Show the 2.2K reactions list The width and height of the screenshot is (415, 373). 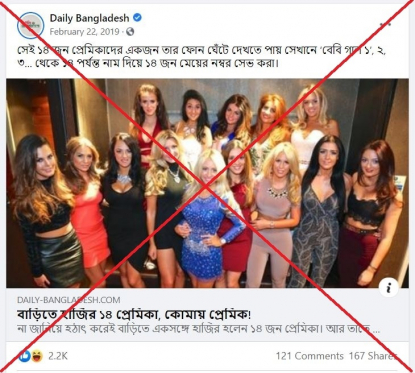click(x=58, y=356)
